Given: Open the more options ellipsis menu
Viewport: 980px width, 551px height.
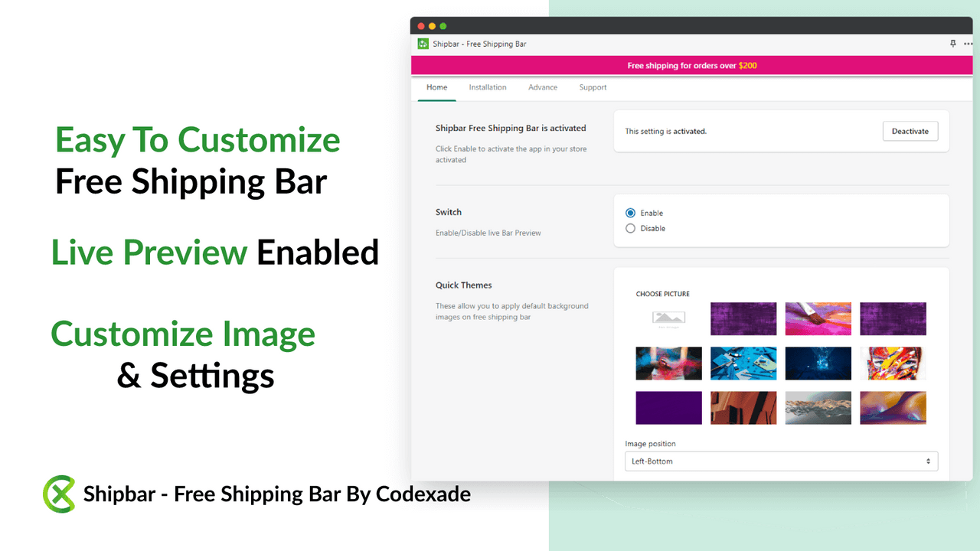Looking at the screenshot, I should coord(966,44).
